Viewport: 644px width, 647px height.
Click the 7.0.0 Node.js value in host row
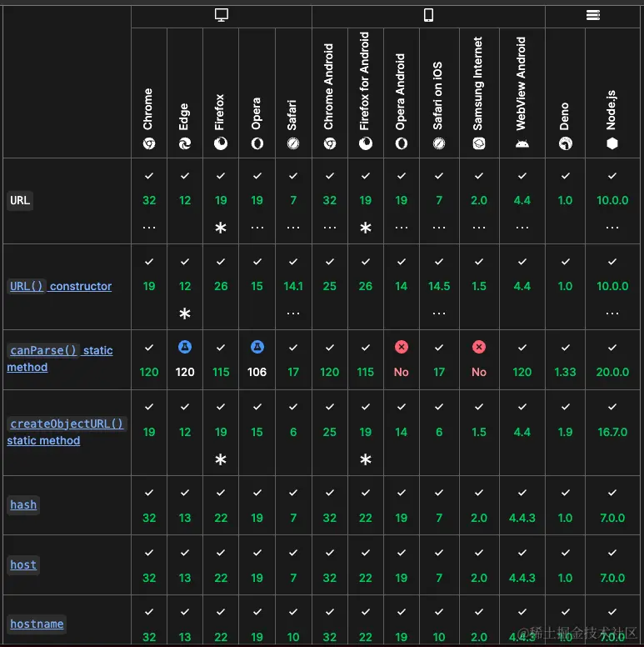click(x=612, y=578)
